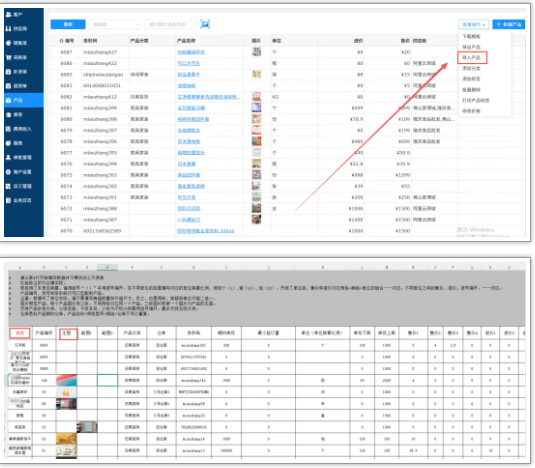Image resolution: width=535 pixels, height=468 pixels.
Task: Click the blue search (搜索) button
Action: point(68,24)
